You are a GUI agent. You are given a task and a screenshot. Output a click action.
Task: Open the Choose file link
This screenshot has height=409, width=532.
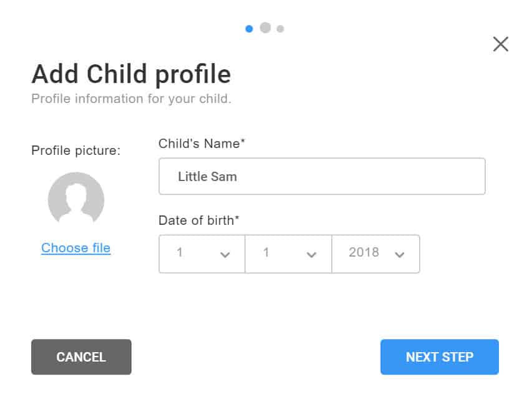[75, 248]
